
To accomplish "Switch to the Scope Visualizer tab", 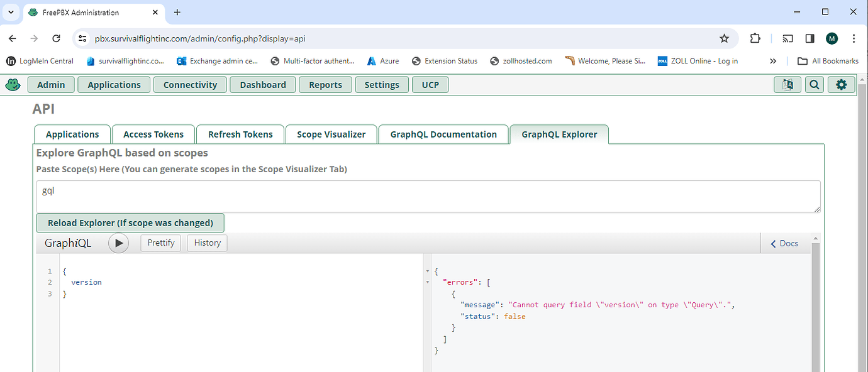I will tap(331, 134).
